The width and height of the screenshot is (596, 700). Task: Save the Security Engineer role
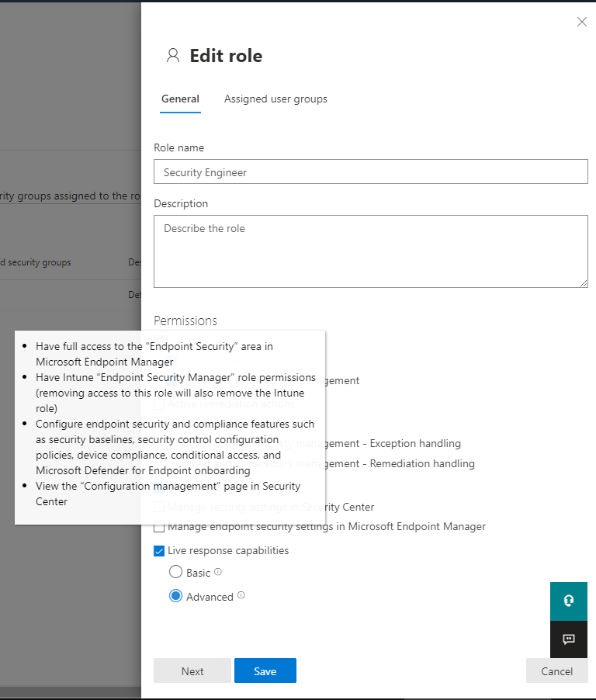[265, 671]
